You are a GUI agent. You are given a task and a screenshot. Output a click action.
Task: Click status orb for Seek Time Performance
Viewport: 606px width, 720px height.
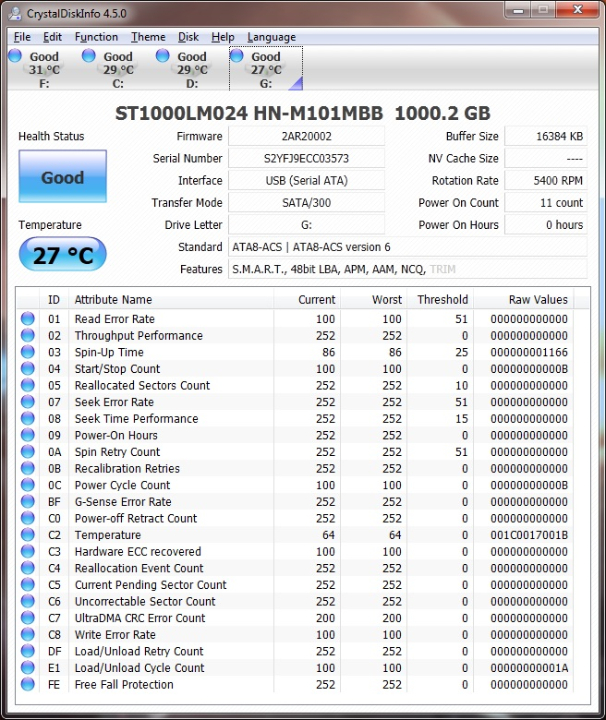(x=28, y=418)
